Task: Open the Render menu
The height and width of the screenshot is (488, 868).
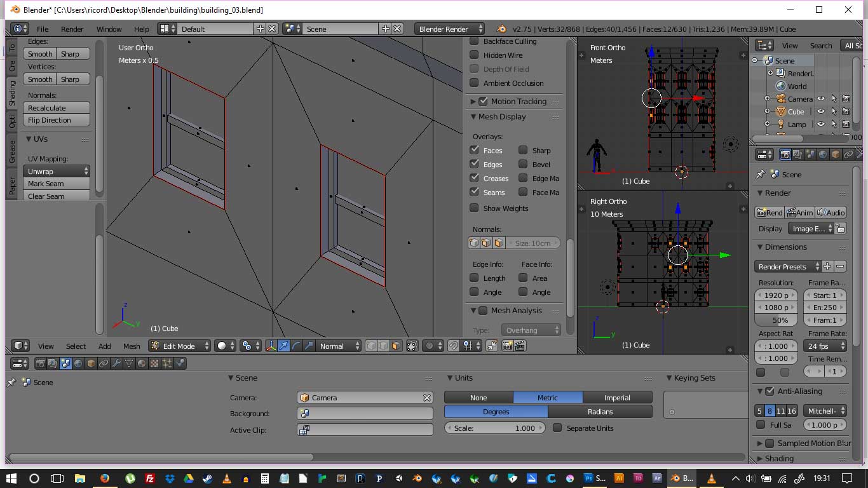Action: (72, 29)
